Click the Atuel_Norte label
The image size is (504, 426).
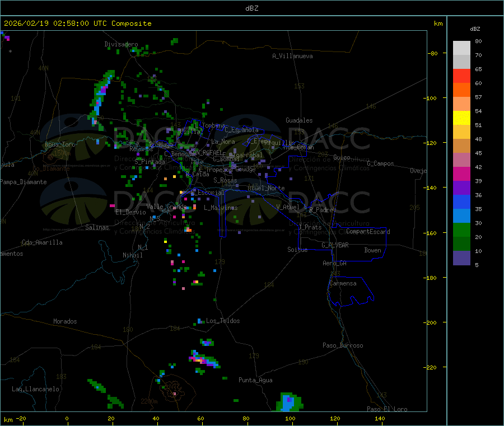[x=266, y=188]
